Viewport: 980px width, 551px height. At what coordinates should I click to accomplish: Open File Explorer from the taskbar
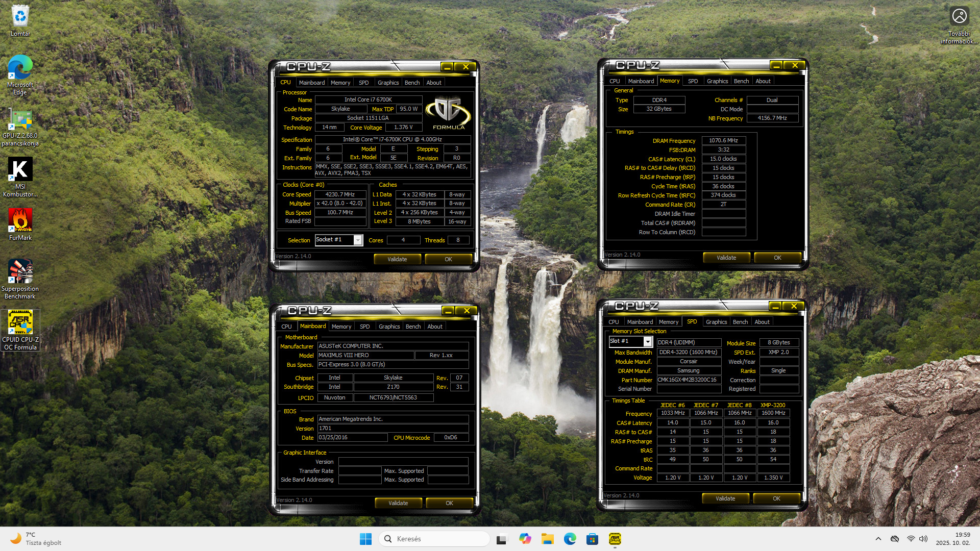[x=548, y=539]
